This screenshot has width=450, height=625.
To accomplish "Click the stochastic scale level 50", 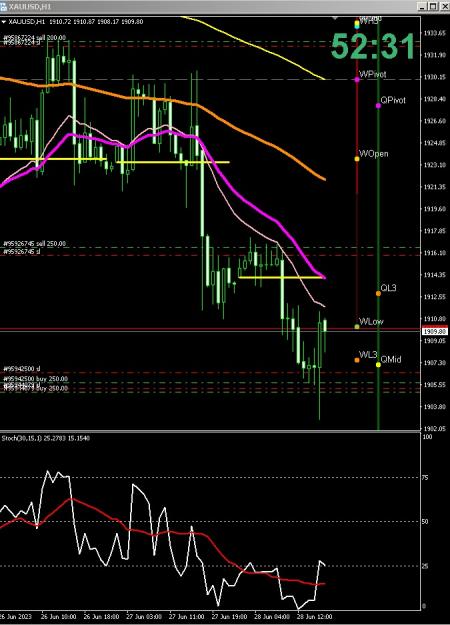I will 425,522.
